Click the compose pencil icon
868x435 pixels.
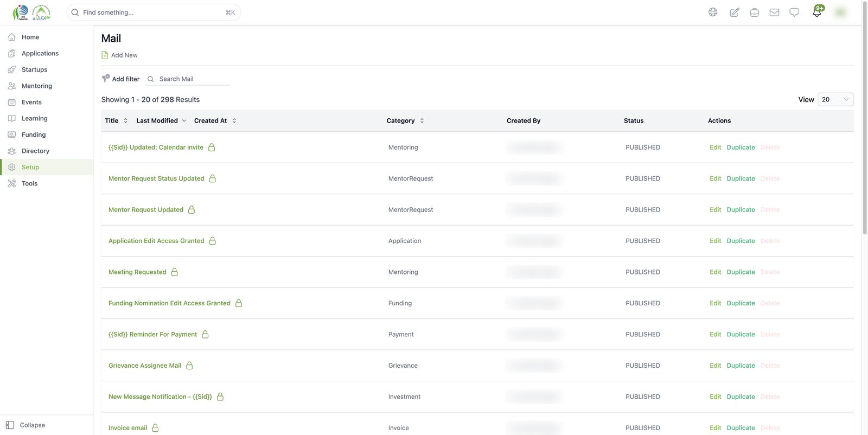pyautogui.click(x=735, y=12)
